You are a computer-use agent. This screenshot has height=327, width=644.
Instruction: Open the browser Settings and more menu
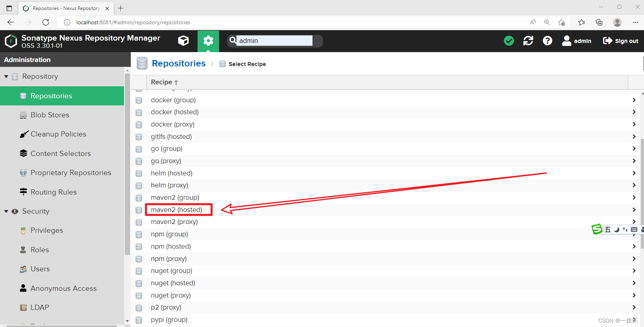tap(635, 22)
